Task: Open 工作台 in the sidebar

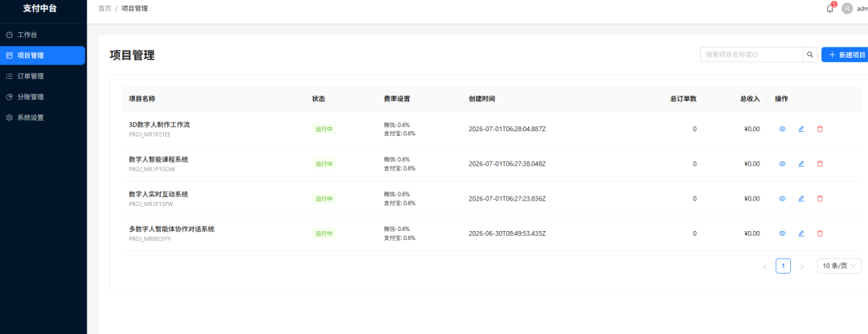Action: click(43, 35)
